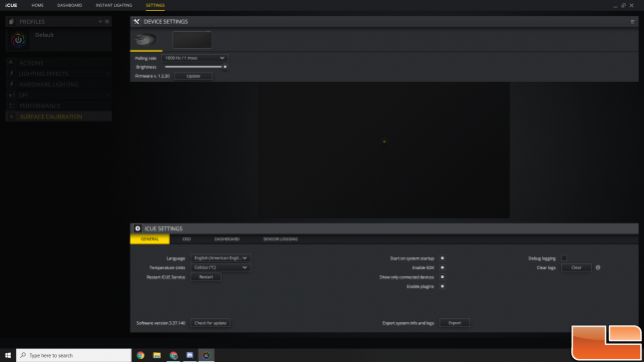
Task: Click second Chrome icon on the taskbar
Action: (x=174, y=355)
